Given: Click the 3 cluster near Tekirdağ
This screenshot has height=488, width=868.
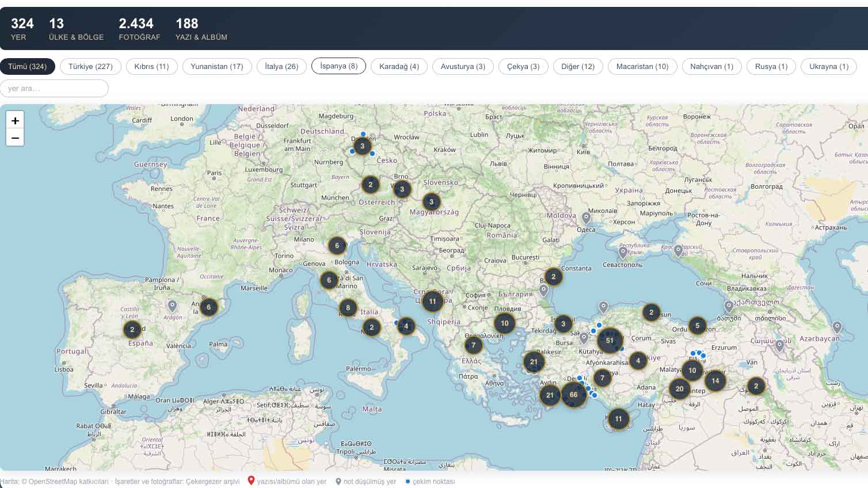Looking at the screenshot, I should [563, 324].
